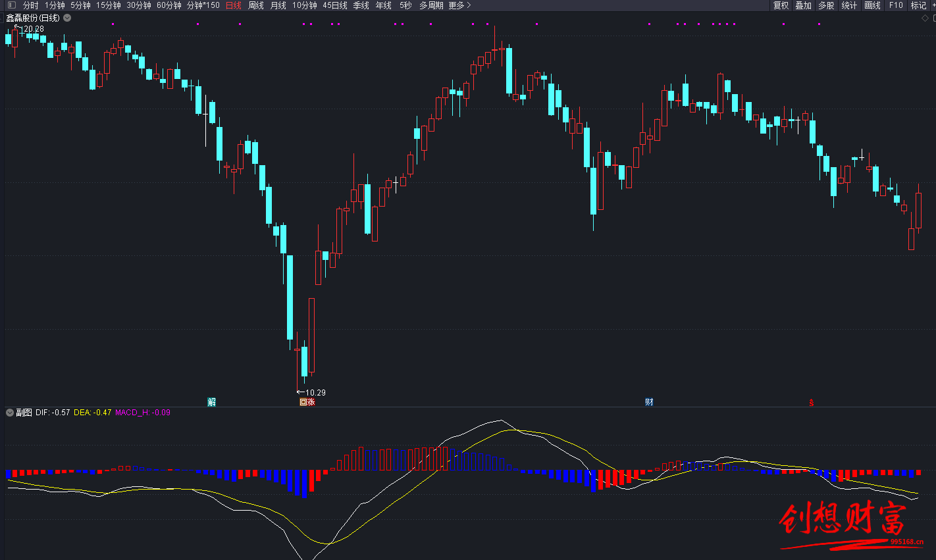Select the 45日线 period tab
The image size is (936, 560).
pyautogui.click(x=335, y=5)
